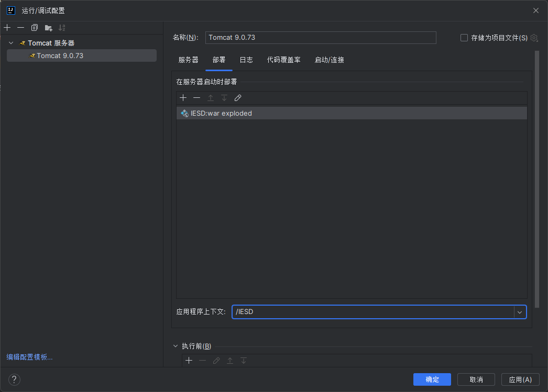This screenshot has width=548, height=392.
Task: Sort configurations alphabetically
Action: tap(62, 28)
